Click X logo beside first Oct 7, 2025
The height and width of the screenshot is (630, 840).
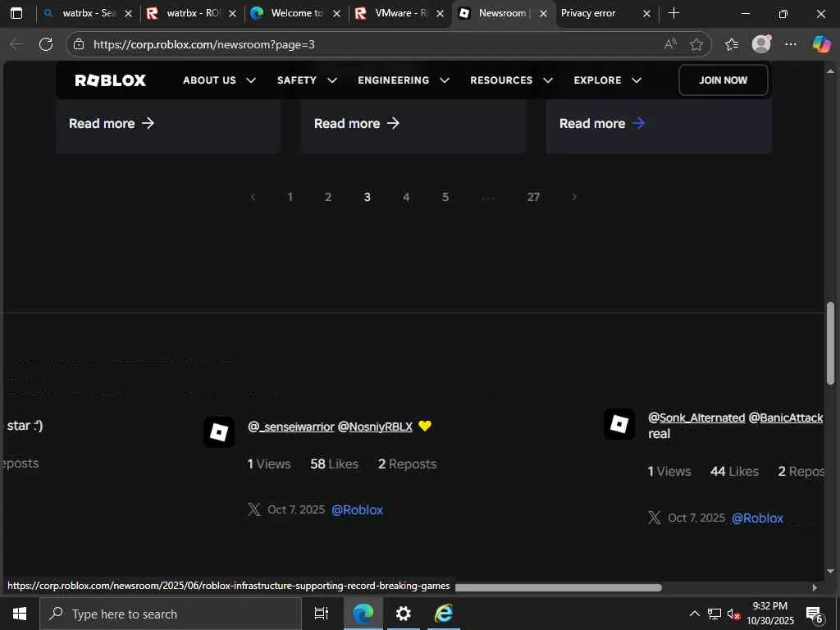pyautogui.click(x=254, y=509)
